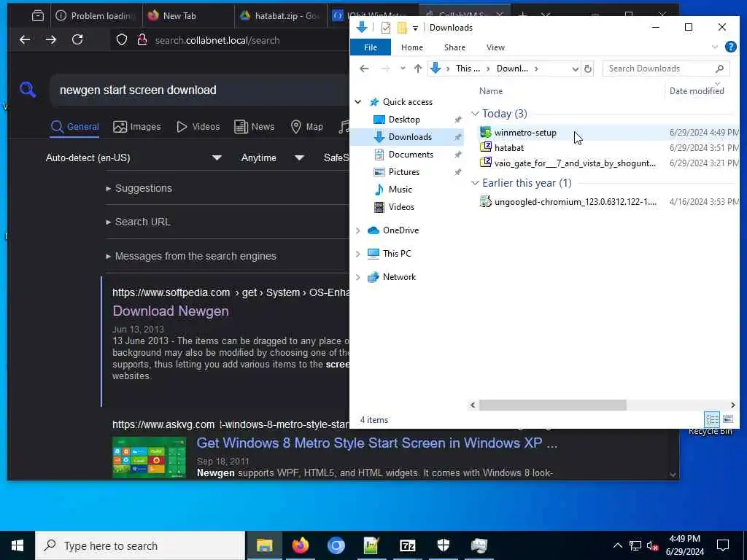Open Downloads folder in navigation pane
Viewport: 747px width, 560px height.
click(410, 137)
